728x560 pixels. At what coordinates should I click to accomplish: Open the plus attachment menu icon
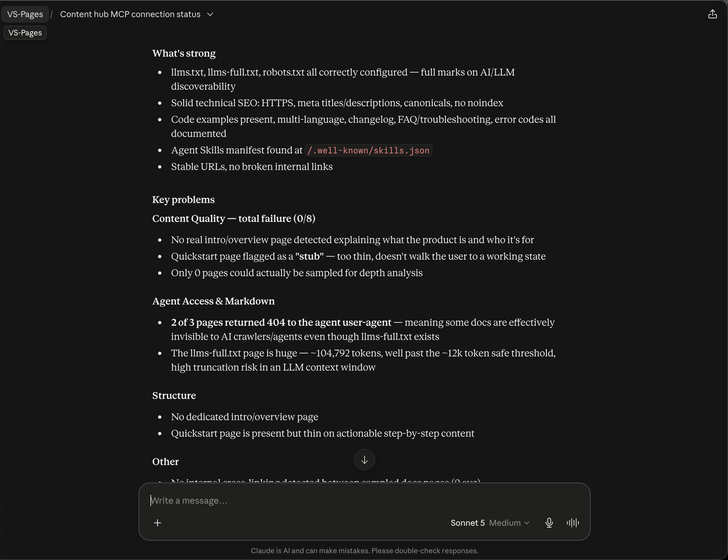tap(158, 523)
